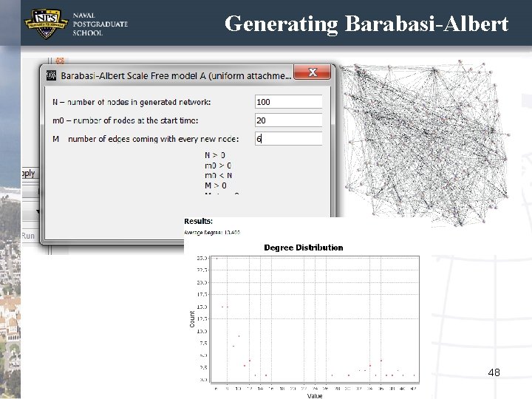
Task: Click the 'm0 – number of nodes at start' label
Action: tap(125, 120)
